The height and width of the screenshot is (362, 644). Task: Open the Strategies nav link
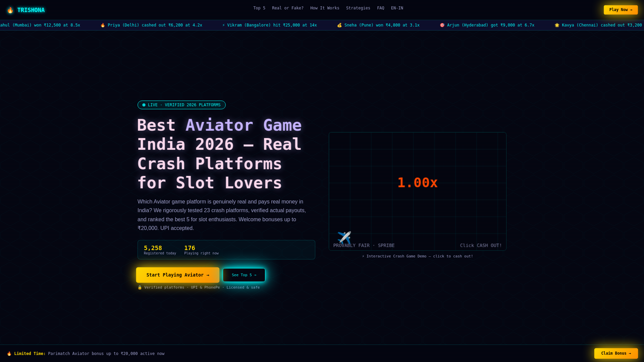(358, 8)
